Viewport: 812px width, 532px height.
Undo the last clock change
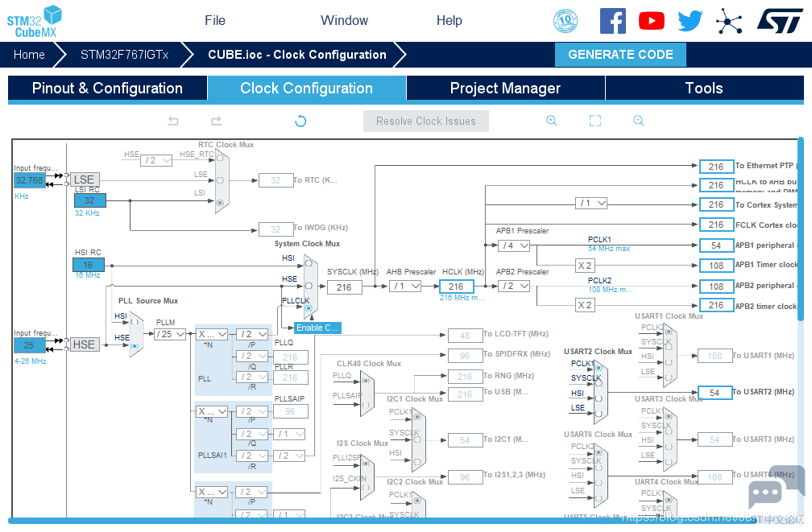(x=173, y=121)
